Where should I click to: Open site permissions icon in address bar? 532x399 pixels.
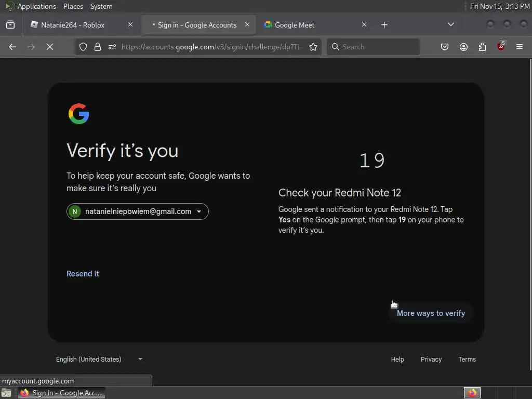112,47
